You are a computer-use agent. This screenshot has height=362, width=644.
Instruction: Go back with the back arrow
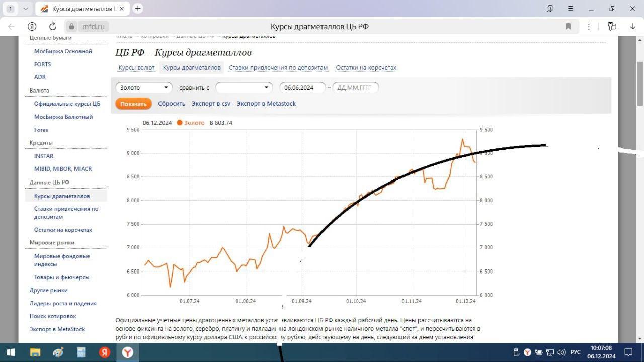(11, 27)
